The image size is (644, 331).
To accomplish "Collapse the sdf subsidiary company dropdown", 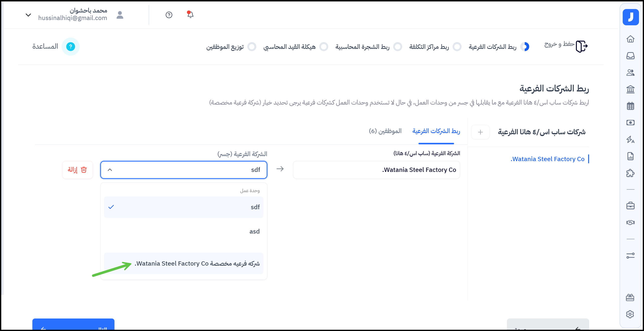I will [110, 170].
